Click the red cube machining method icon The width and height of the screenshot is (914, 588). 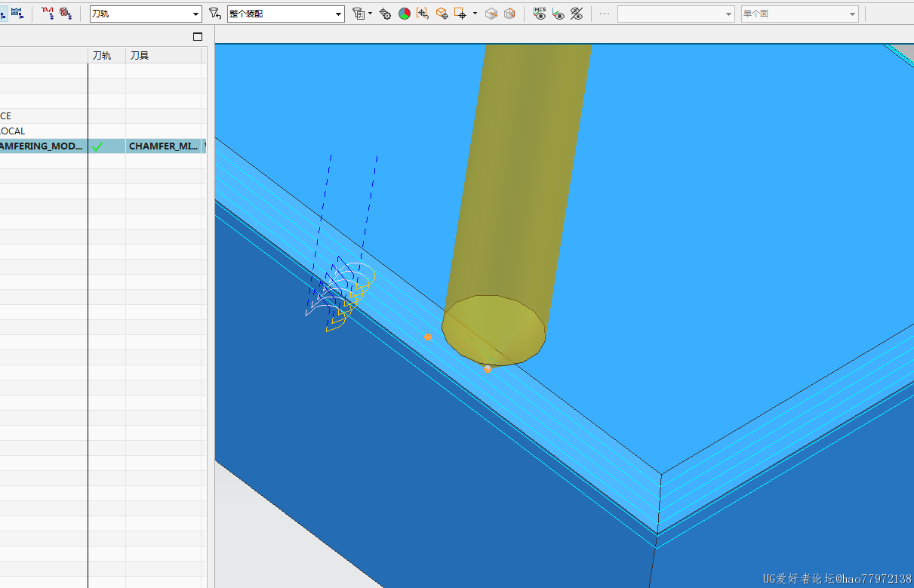[66, 13]
